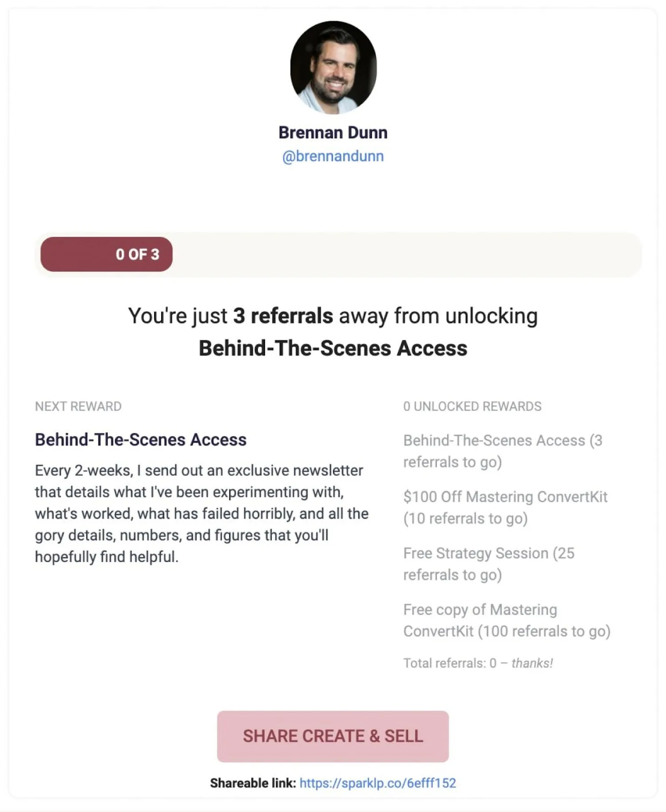The height and width of the screenshot is (812, 666).
Task: Select the reward with '3 referrals to go'
Action: click(x=503, y=451)
